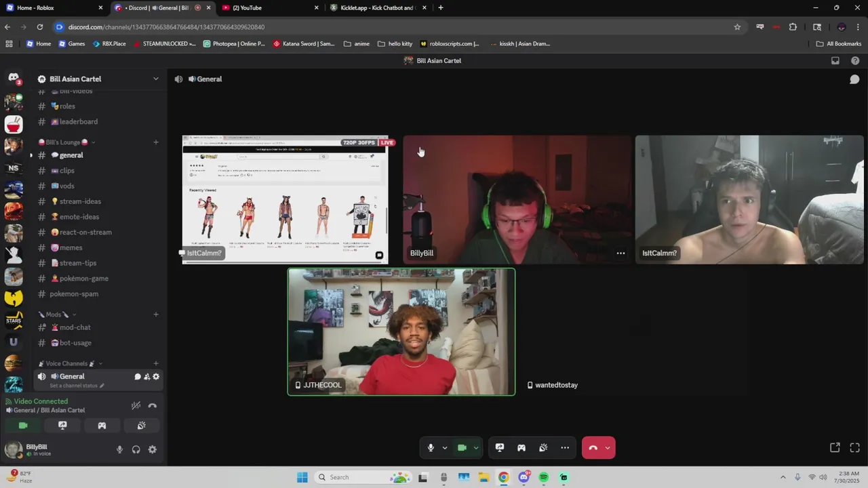Viewport: 868px width, 488px height.
Task: Toggle microphone mute in the call bar
Action: click(431, 447)
